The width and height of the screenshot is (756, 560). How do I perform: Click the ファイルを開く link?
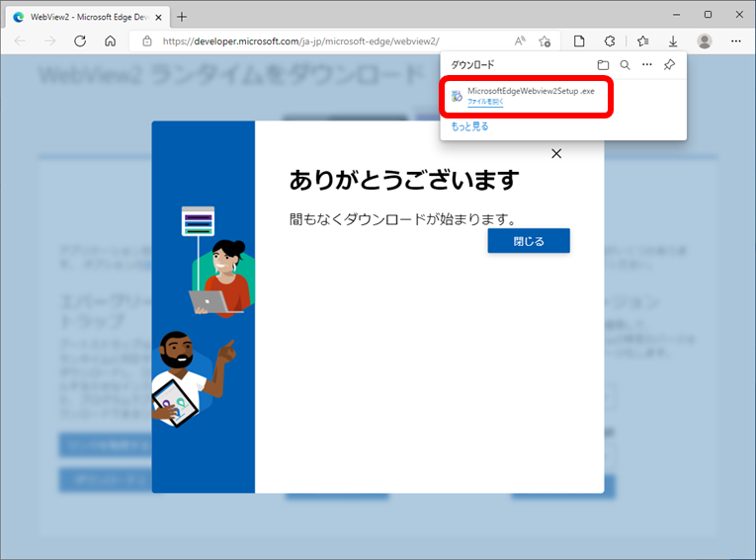[485, 102]
